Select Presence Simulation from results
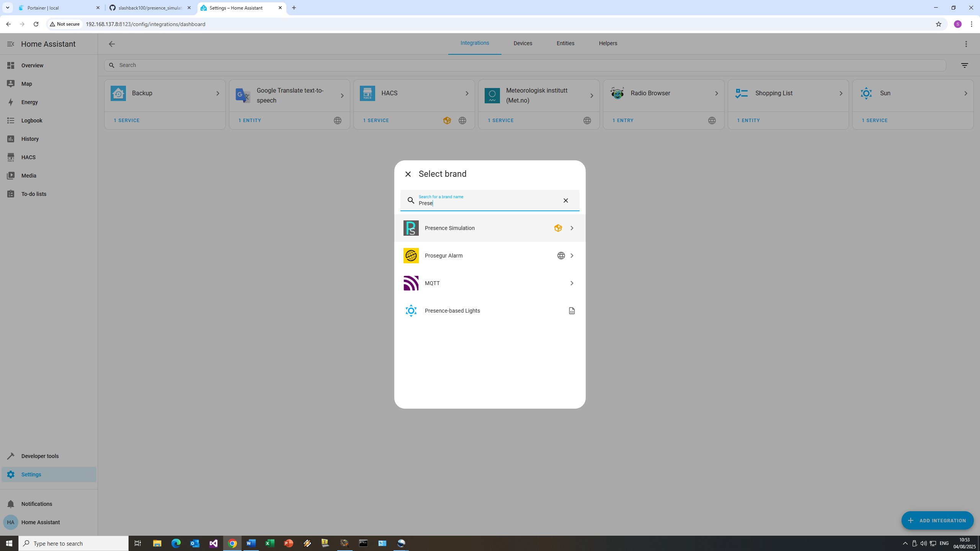This screenshot has width=980, height=551. [x=490, y=228]
